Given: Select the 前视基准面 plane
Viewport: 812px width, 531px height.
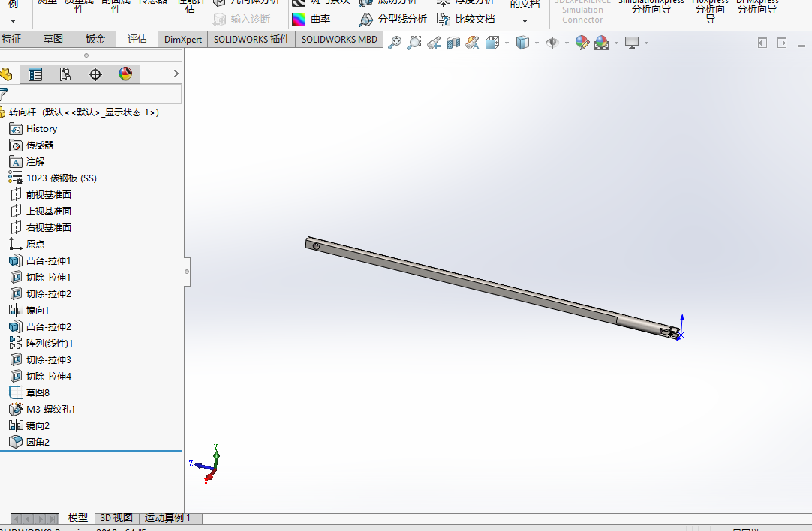Looking at the screenshot, I should click(x=41, y=195).
